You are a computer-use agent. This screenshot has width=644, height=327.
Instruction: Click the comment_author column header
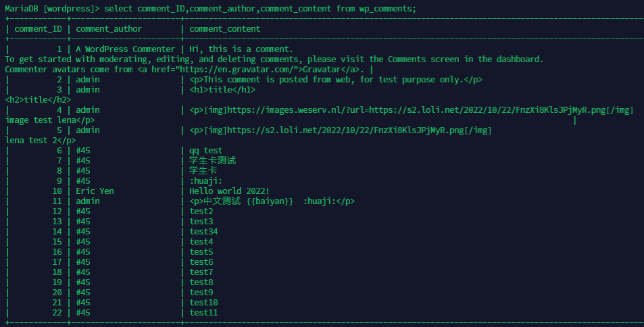[x=109, y=29]
